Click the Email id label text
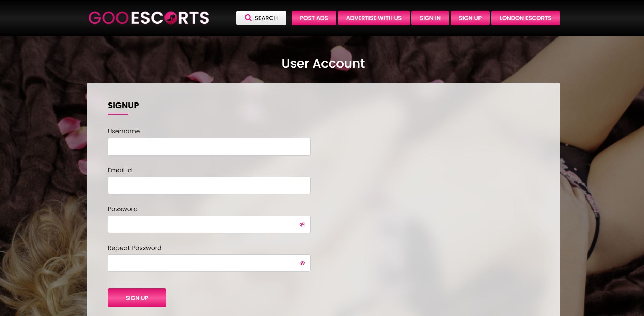The height and width of the screenshot is (316, 644). pos(120,170)
